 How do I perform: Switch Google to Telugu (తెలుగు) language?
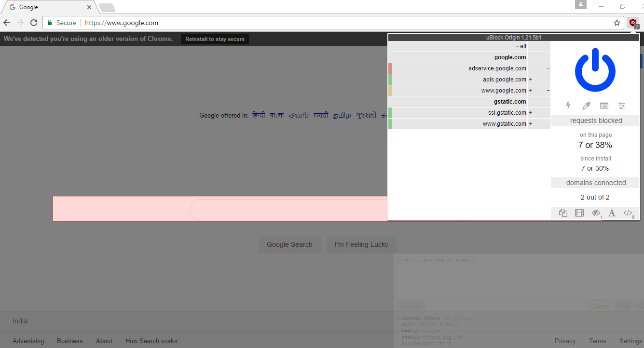point(299,115)
